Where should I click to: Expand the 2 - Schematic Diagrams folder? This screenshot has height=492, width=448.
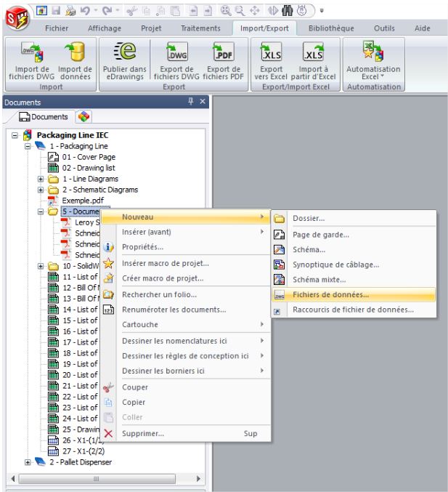[x=41, y=190]
